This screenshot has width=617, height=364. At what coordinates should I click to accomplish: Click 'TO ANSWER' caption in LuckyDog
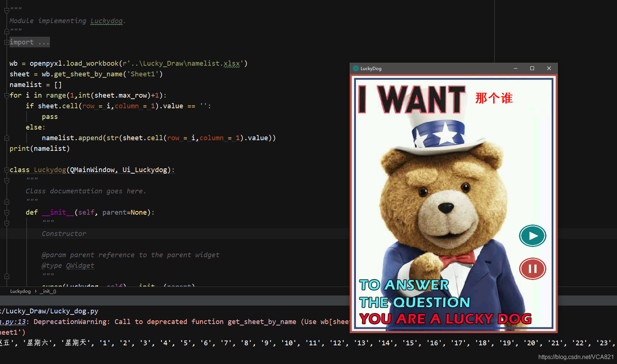click(404, 285)
